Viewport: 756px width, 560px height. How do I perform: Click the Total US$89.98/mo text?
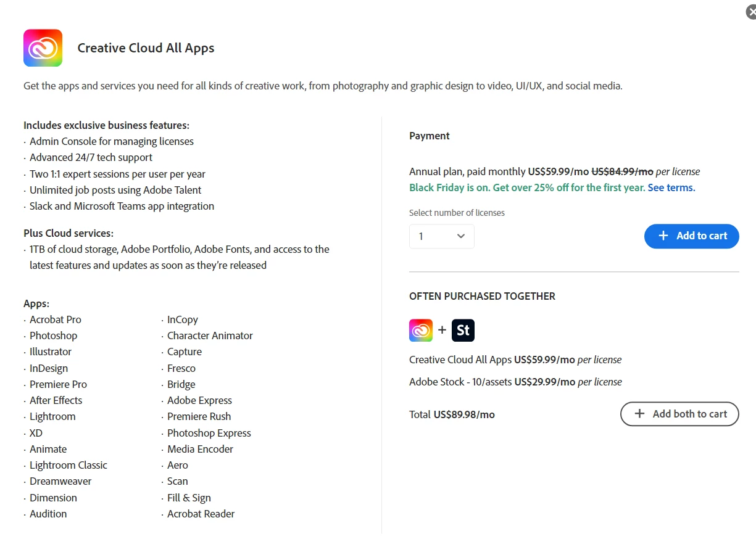tap(452, 414)
